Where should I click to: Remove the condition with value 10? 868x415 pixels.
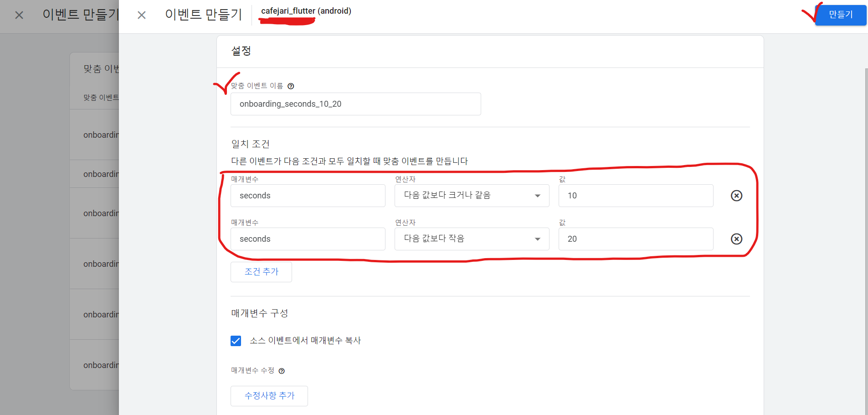(x=736, y=196)
